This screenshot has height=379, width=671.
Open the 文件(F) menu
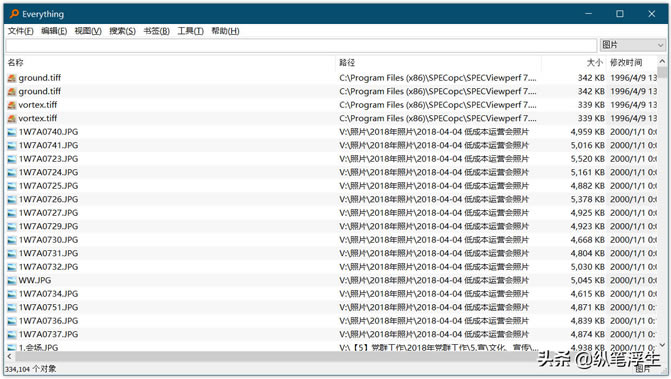[21, 31]
